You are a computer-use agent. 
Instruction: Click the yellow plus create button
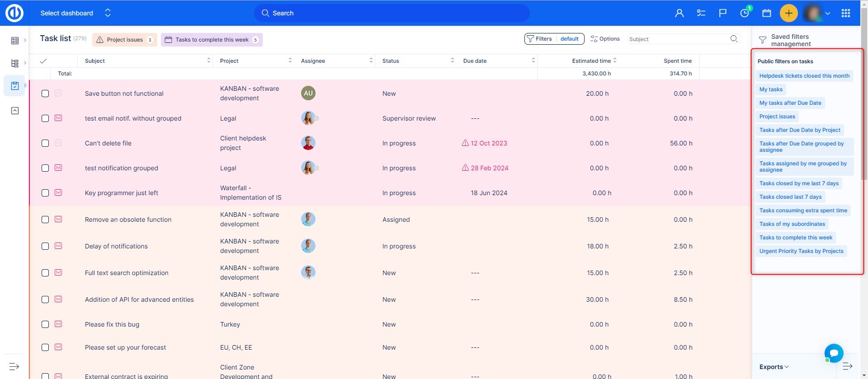788,13
